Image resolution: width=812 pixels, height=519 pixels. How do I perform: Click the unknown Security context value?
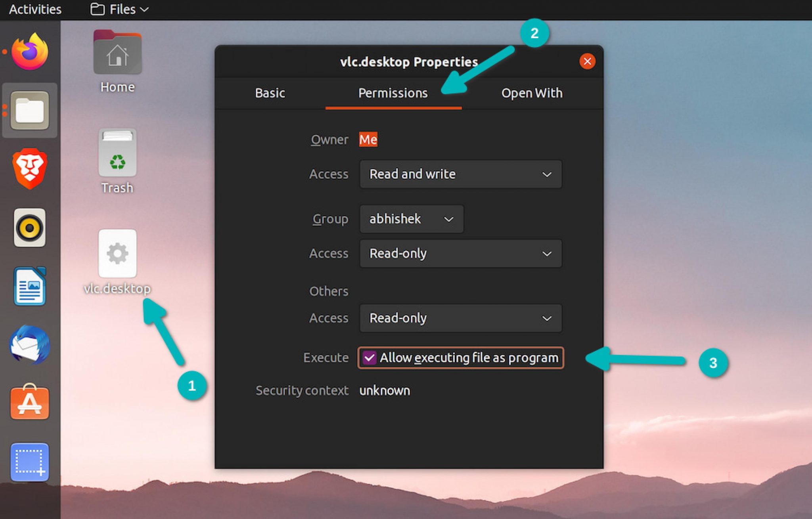tap(384, 390)
